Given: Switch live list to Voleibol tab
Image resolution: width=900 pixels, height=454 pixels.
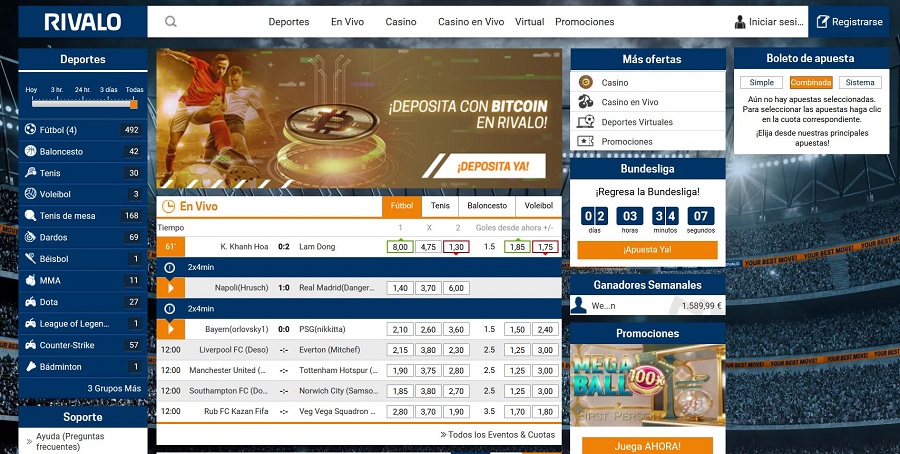Looking at the screenshot, I should click(539, 205).
